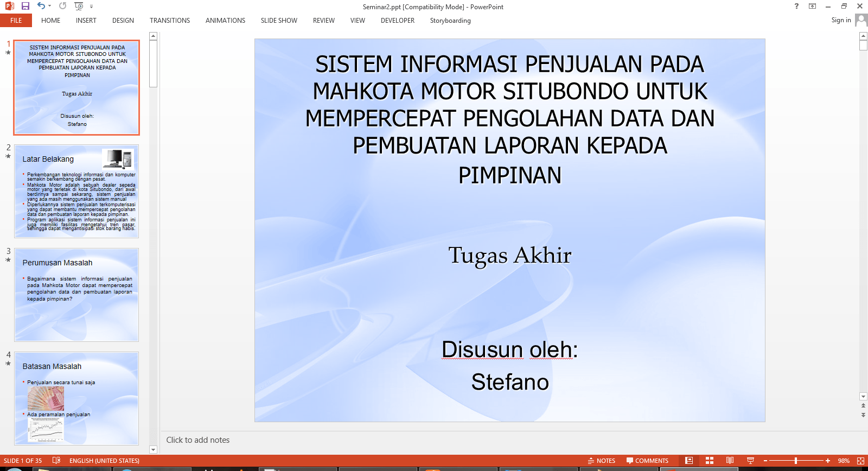868x471 pixels.
Task: Switch to Reading View
Action: 730,461
